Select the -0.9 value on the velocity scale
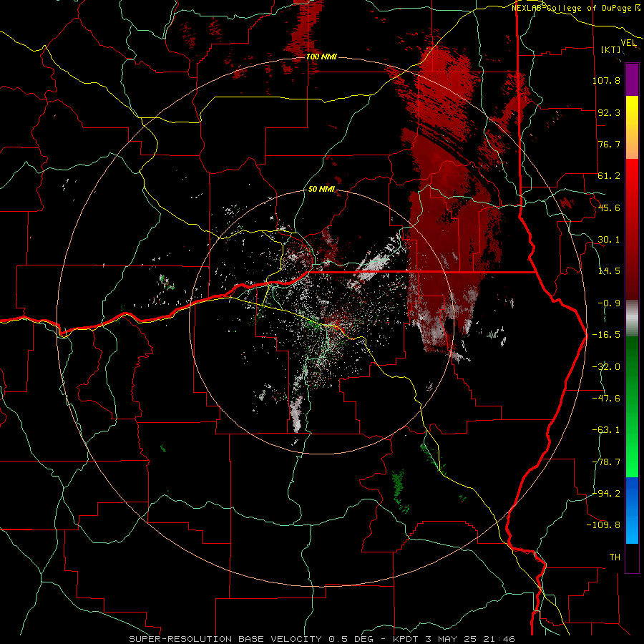Image resolution: width=644 pixels, height=644 pixels. click(x=609, y=303)
